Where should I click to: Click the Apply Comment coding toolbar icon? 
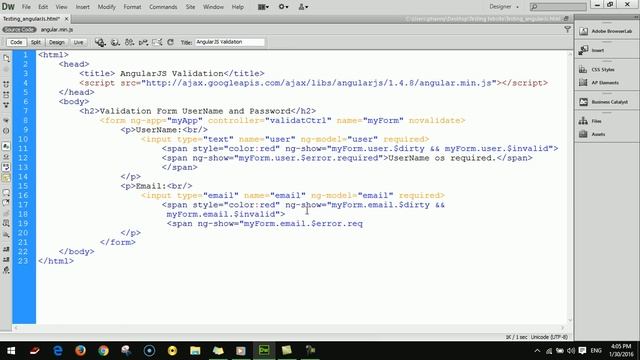6,193
